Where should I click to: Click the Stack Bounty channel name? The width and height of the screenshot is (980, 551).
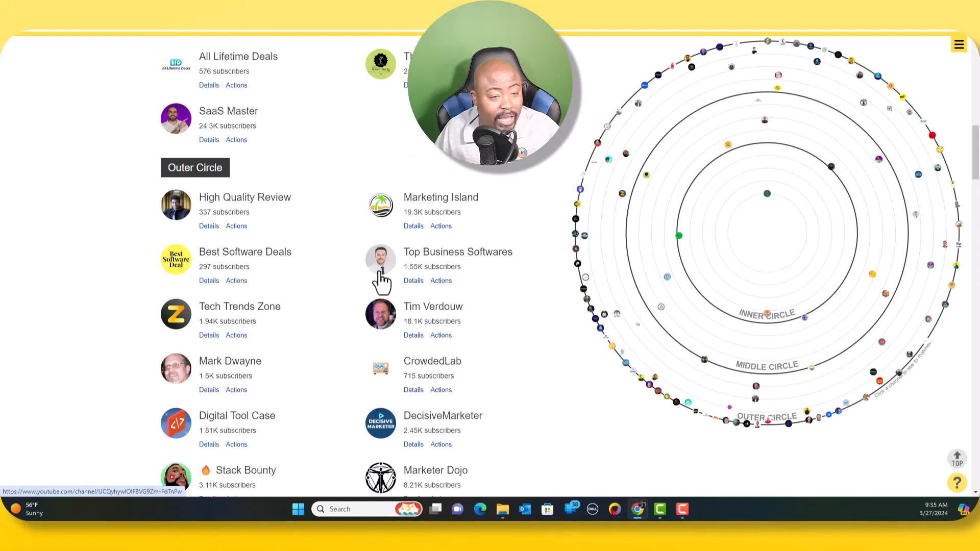pos(246,470)
